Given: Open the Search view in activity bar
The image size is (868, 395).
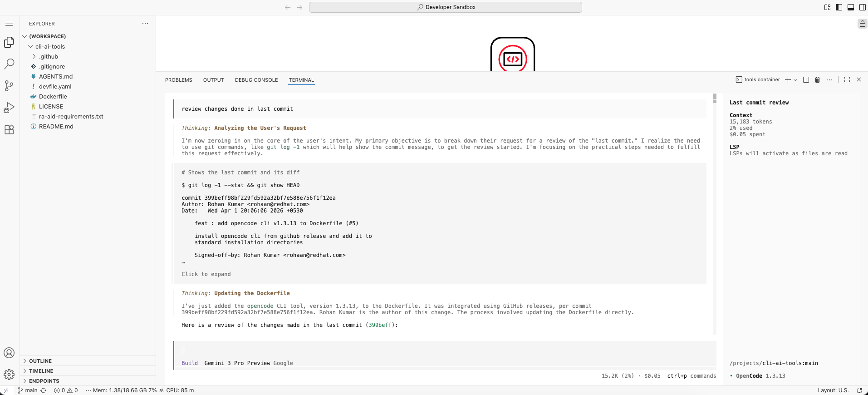Looking at the screenshot, I should pyautogui.click(x=9, y=64).
